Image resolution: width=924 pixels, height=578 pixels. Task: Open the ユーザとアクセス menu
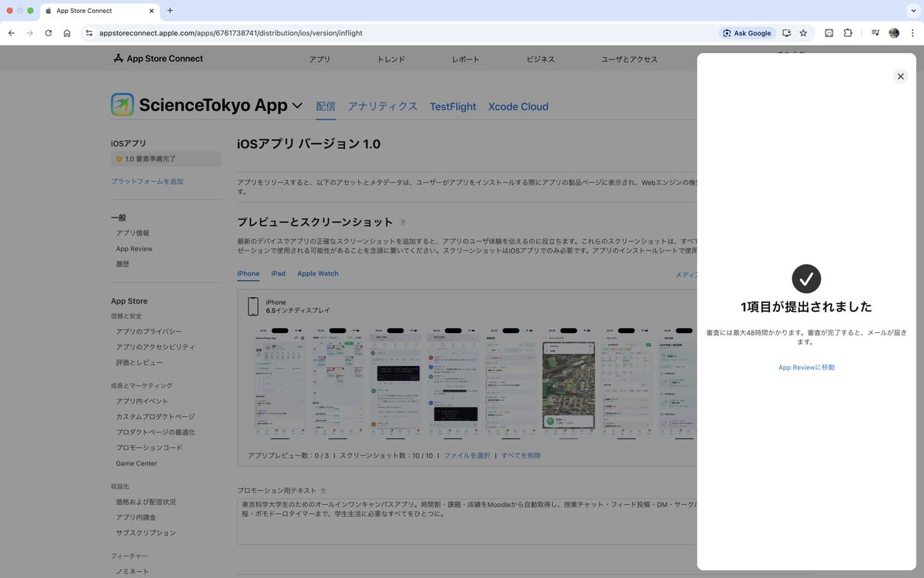631,59
